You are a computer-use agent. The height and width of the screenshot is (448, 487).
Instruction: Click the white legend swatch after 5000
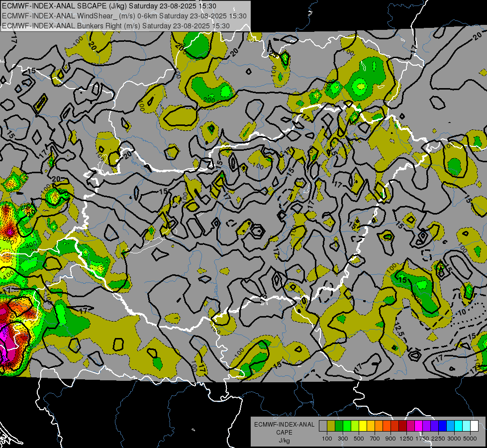click(x=475, y=426)
